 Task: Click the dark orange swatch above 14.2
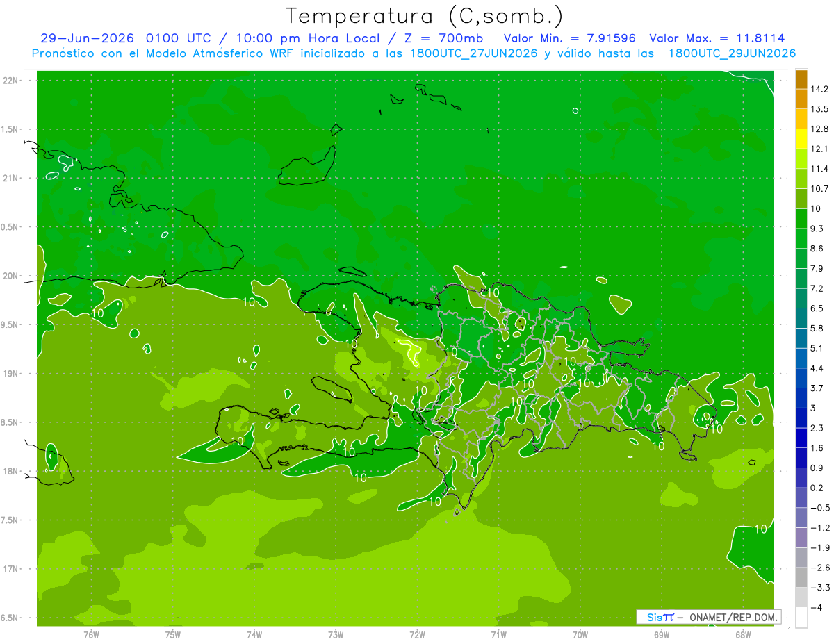pos(801,79)
